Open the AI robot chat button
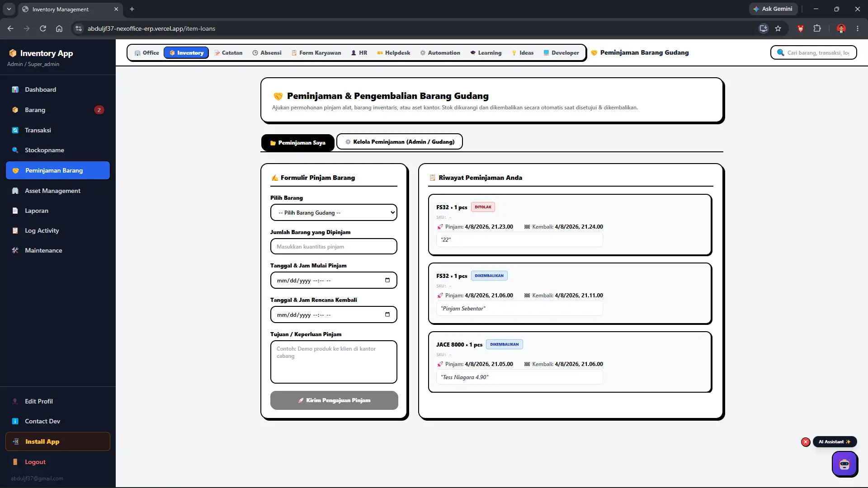 click(844, 464)
